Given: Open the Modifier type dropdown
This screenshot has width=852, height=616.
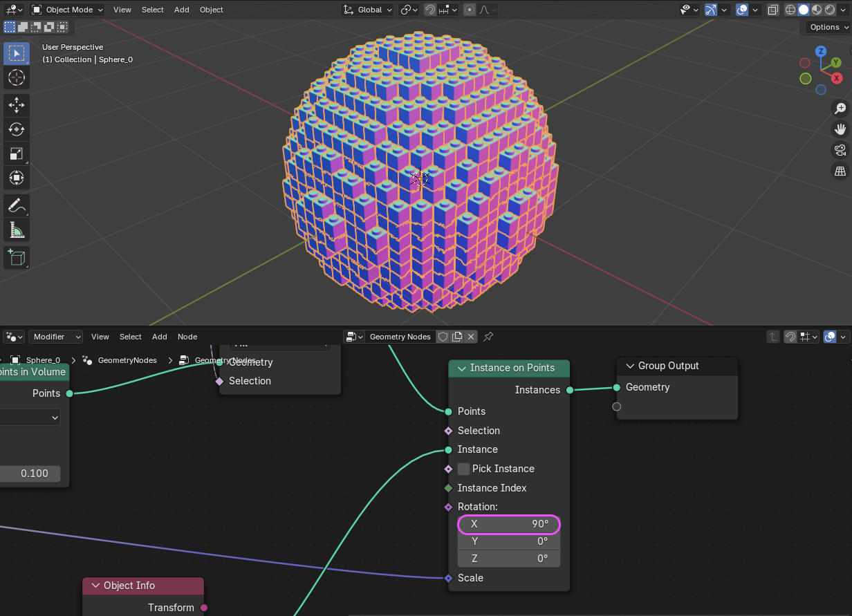Looking at the screenshot, I should [x=56, y=337].
